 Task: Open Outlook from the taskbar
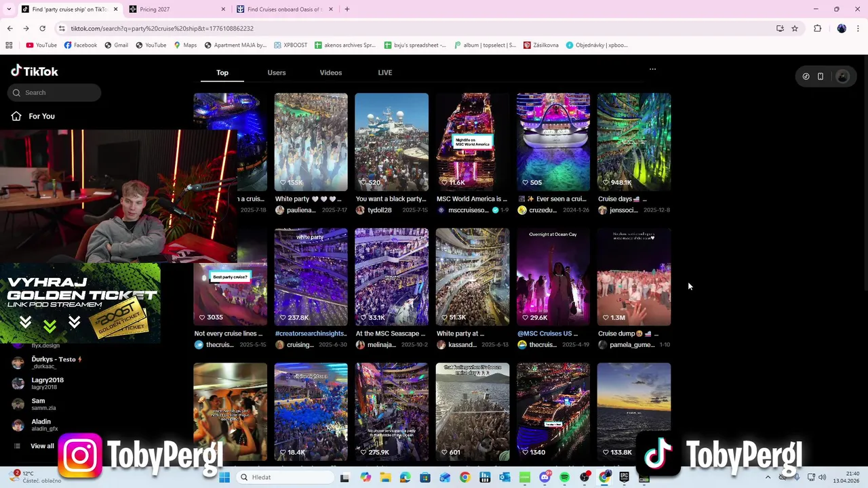(505, 477)
